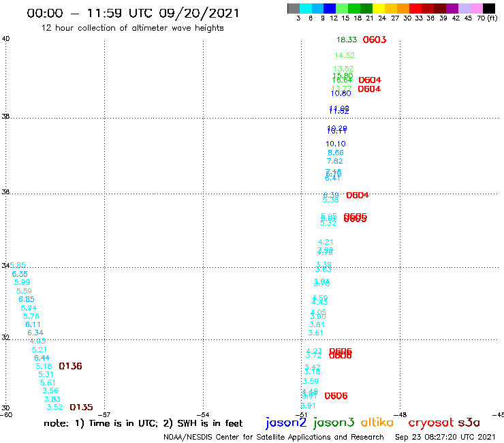Click the pink swatch in the color scale
504x443 pixels.
477,8
